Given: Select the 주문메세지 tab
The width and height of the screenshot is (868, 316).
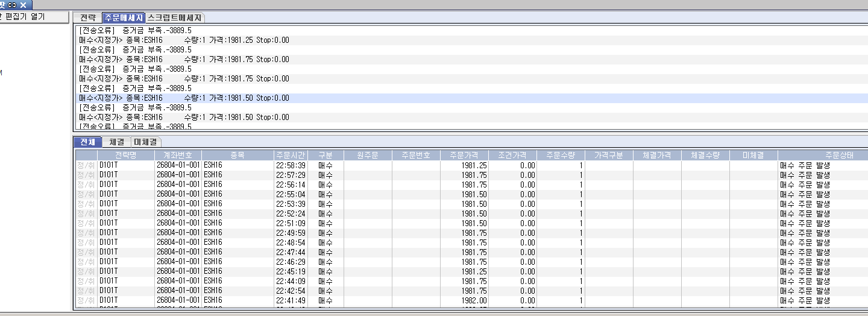Looking at the screenshot, I should coord(124,18).
